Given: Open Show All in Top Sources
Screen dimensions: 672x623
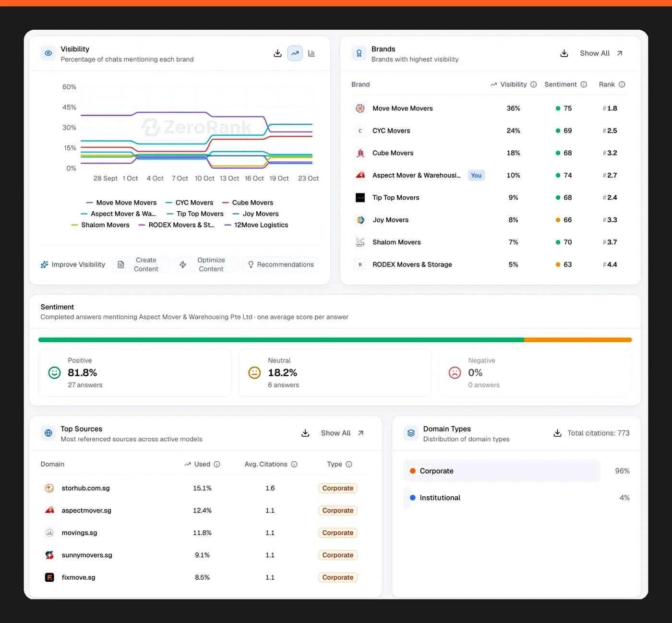Looking at the screenshot, I should pyautogui.click(x=342, y=433).
